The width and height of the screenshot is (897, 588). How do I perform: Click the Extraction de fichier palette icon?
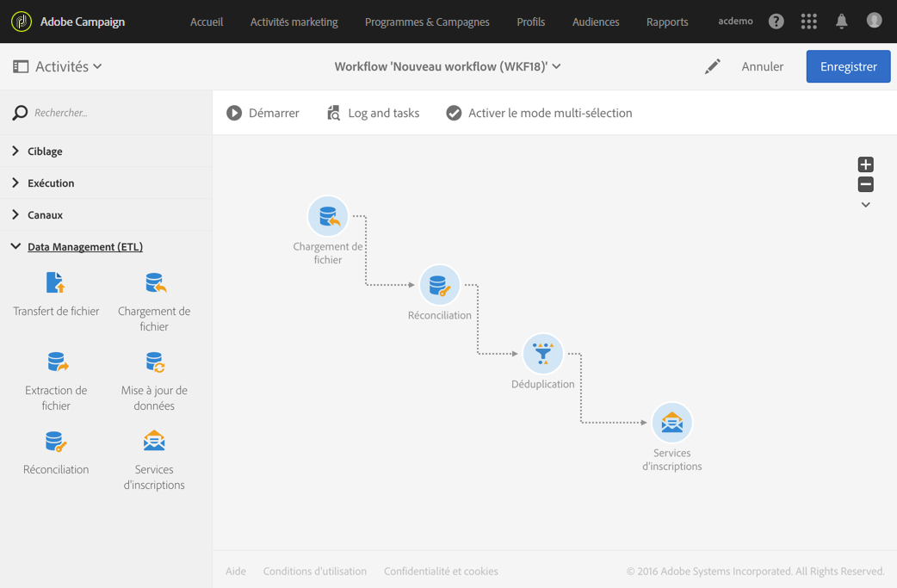point(57,362)
